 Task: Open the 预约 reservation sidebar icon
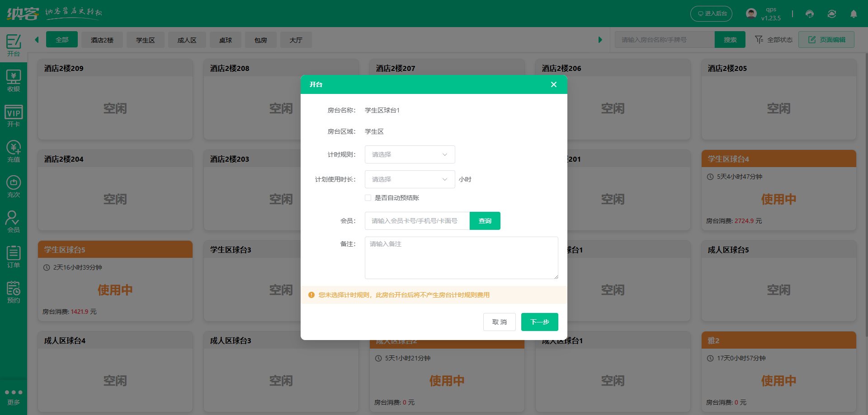14,292
